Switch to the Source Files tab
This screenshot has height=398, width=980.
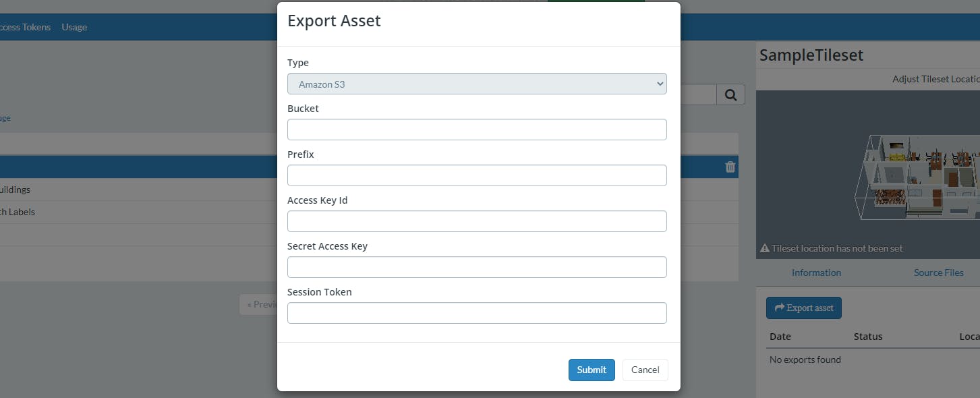pos(938,273)
